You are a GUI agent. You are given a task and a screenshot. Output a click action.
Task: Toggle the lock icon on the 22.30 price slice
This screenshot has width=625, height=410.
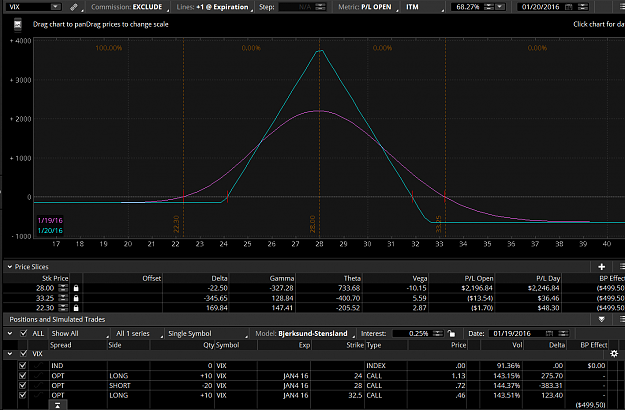pyautogui.click(x=76, y=308)
